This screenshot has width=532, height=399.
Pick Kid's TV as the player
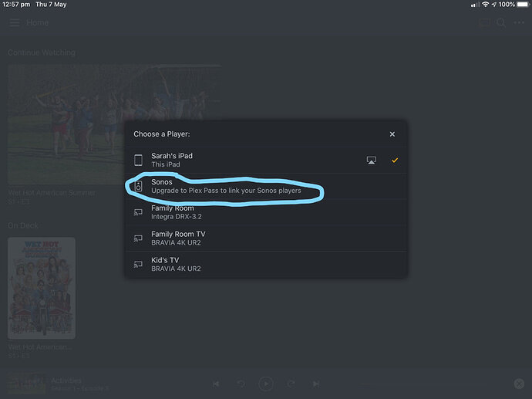266,264
